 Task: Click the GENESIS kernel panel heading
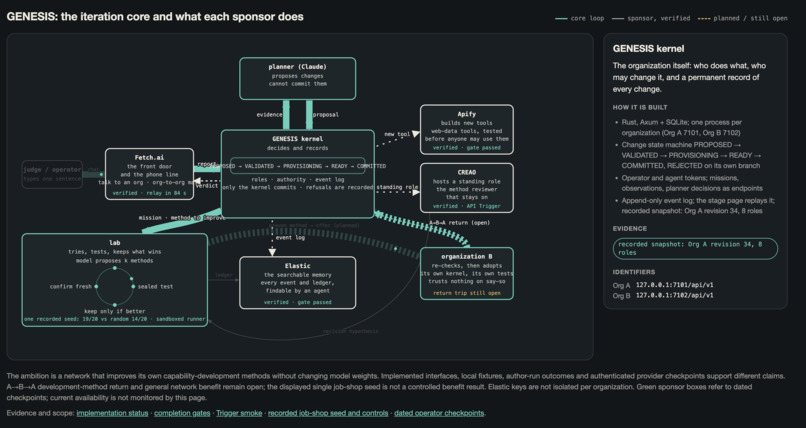[x=648, y=49]
